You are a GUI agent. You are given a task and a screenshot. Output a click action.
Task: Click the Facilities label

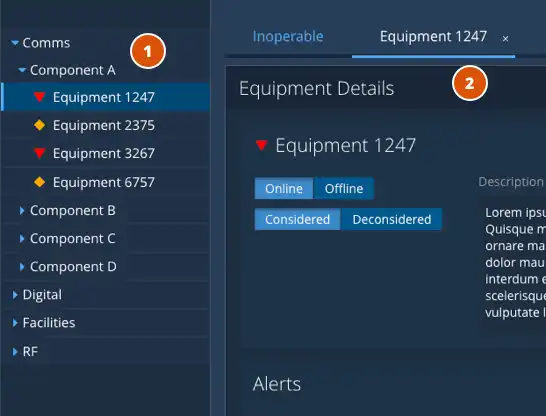coord(49,323)
